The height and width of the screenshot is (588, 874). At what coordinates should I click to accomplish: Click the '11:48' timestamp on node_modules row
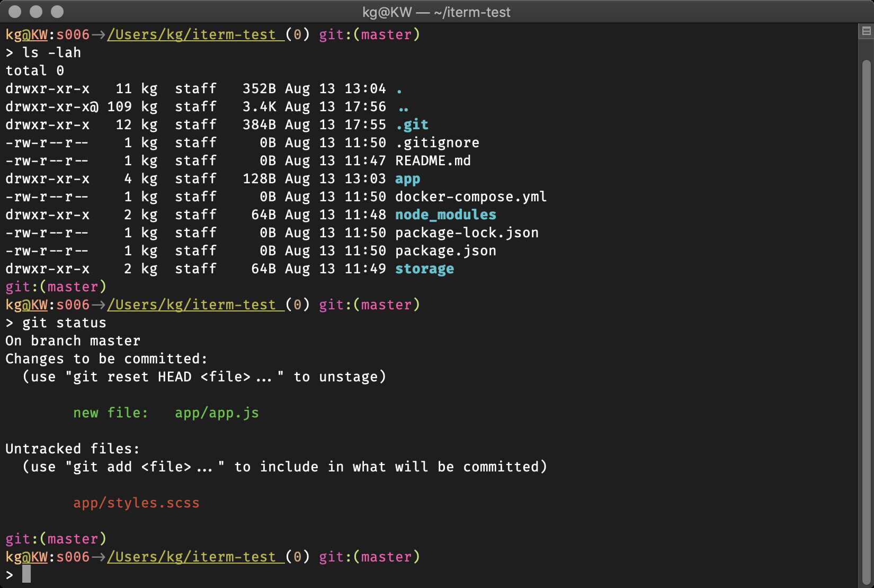pos(365,215)
